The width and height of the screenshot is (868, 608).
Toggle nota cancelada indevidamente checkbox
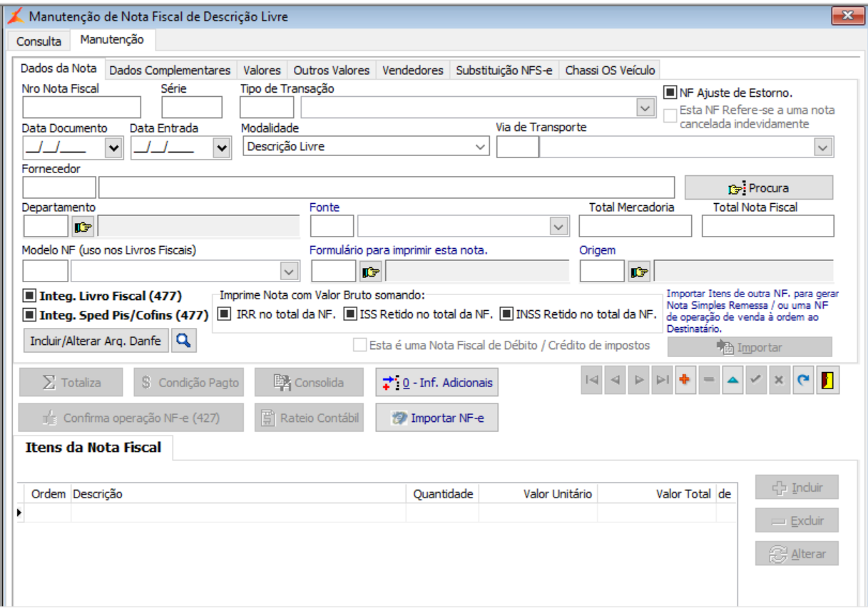[x=670, y=116]
